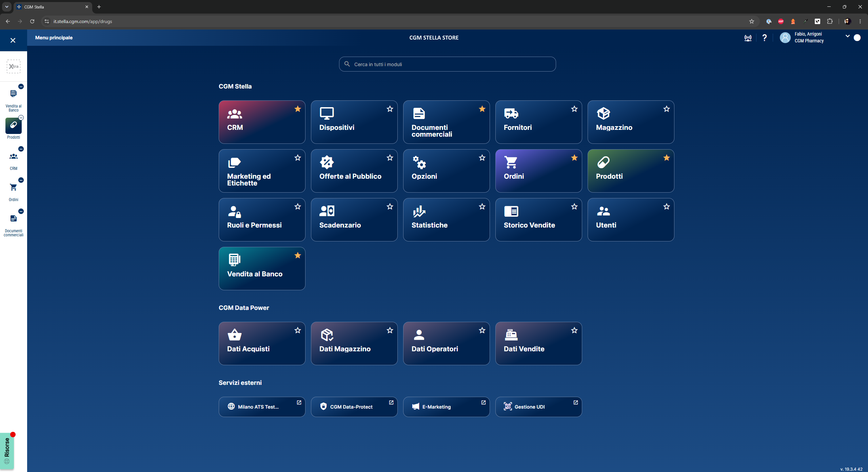Open the Dati Magazzino tile

354,343
